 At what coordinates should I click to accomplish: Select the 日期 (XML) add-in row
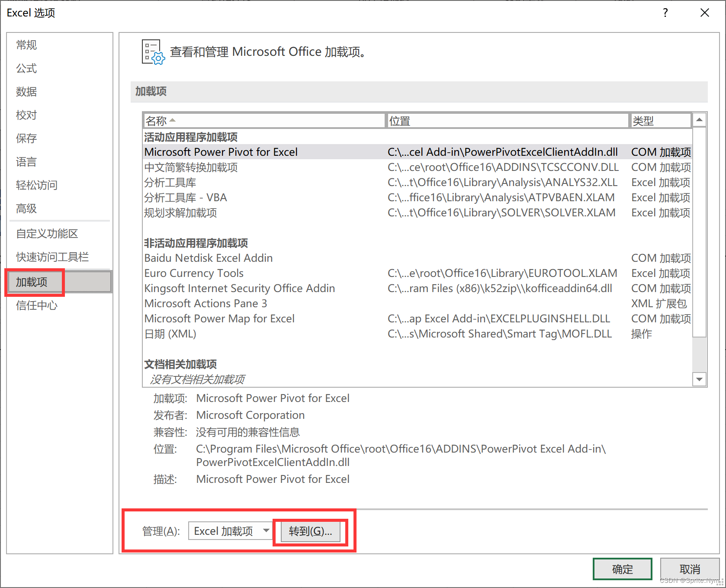[418, 334]
